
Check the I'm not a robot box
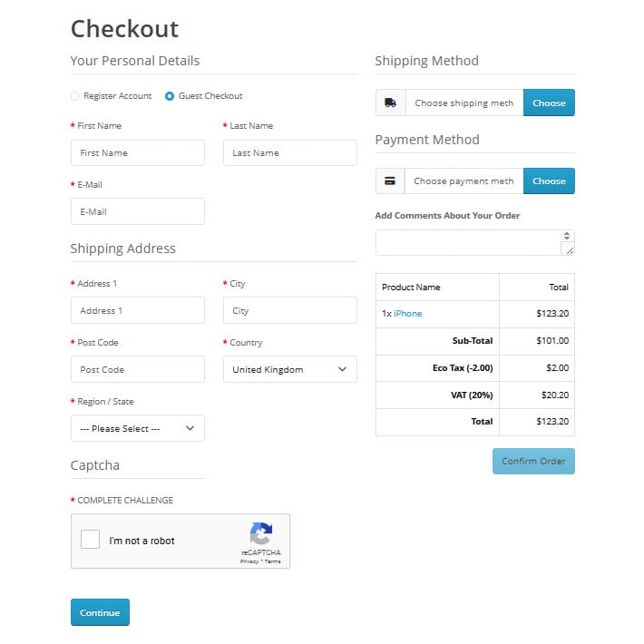pos(91,540)
